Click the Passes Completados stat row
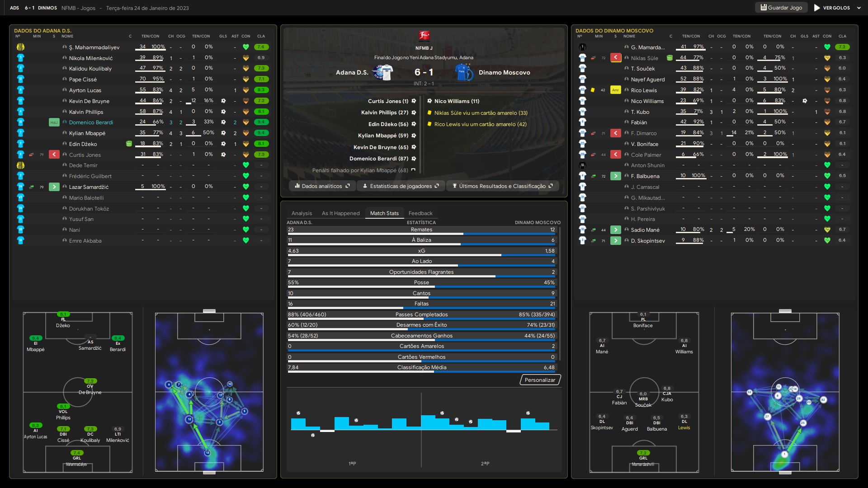 [x=421, y=315]
